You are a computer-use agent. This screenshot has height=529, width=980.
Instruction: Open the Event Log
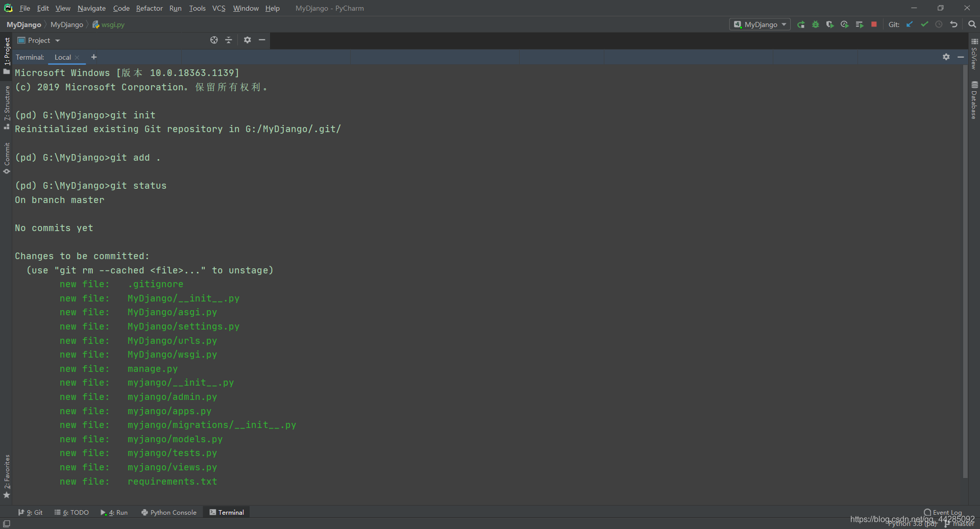(943, 512)
